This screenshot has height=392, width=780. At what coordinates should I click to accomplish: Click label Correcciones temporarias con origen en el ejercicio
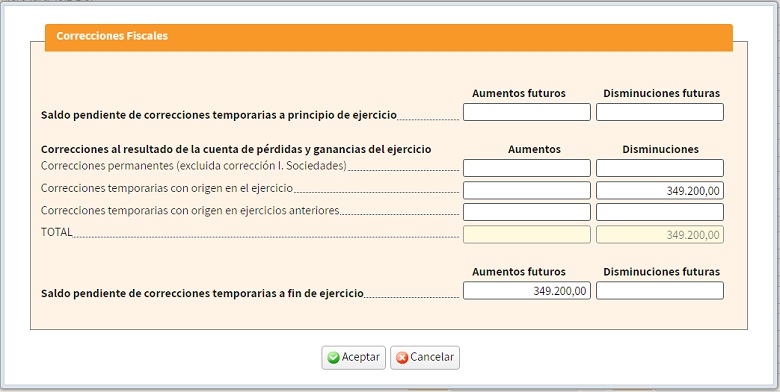[167, 189]
